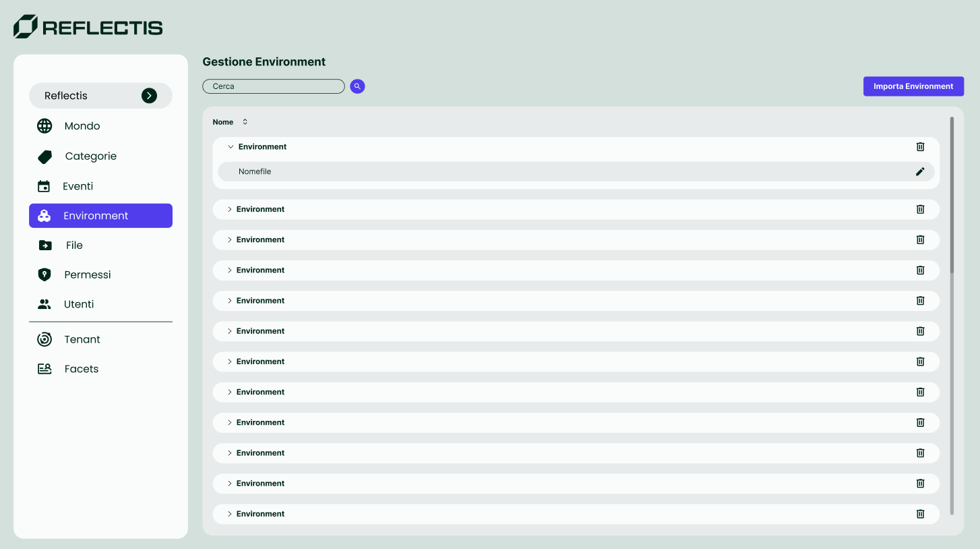Click the Reflectis logo in the header
This screenshot has height=549, width=980.
tap(88, 27)
